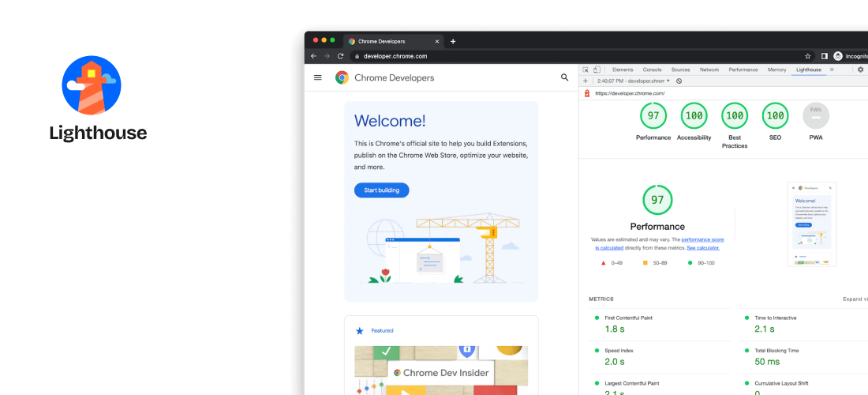Switch to the Elements tab
Viewport: 868px width, 395px height.
point(623,70)
